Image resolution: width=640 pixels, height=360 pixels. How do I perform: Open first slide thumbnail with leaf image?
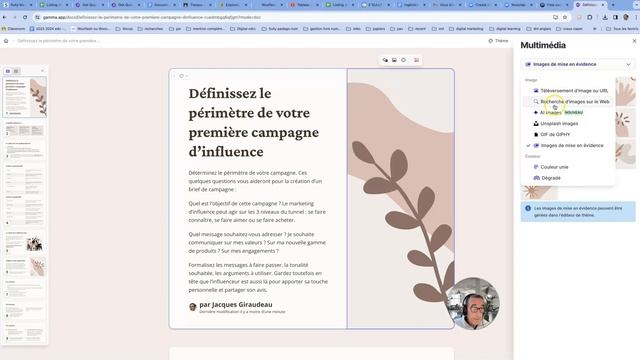25,97
